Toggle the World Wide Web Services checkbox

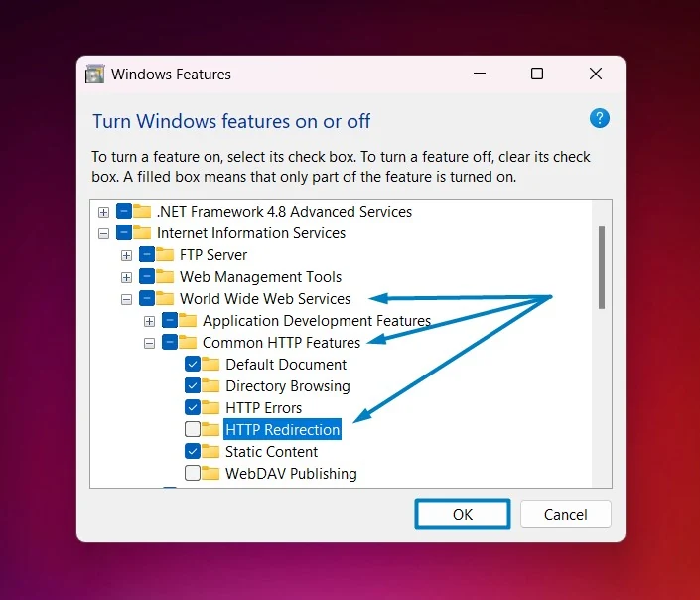coord(146,298)
